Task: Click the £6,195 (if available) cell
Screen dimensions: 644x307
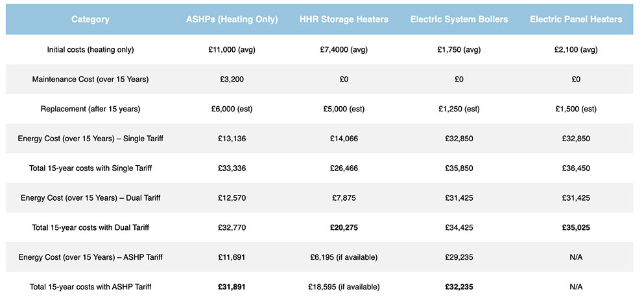Action: click(x=344, y=257)
